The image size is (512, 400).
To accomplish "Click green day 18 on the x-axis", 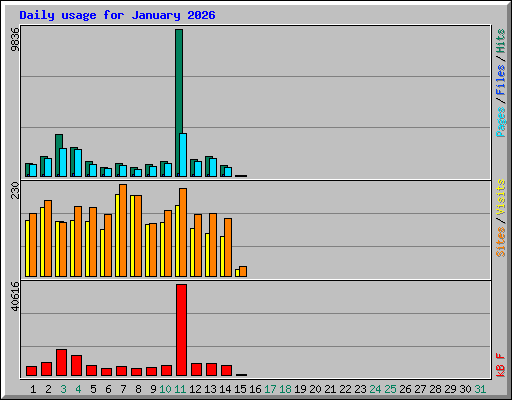I will 285,389.
